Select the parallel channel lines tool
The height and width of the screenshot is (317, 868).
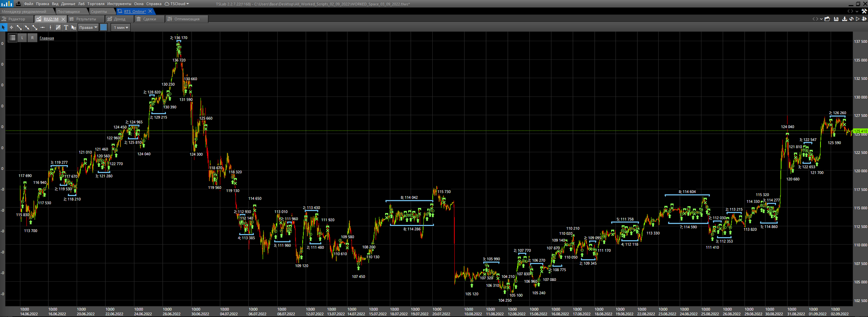(58, 28)
